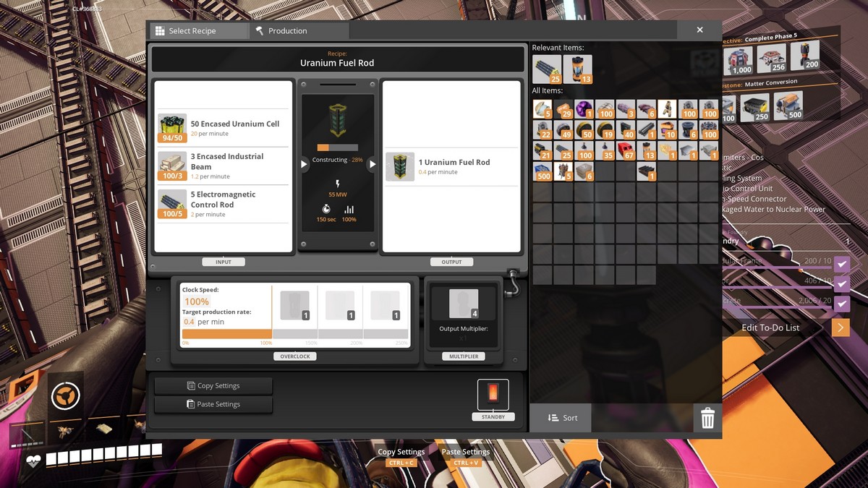The height and width of the screenshot is (488, 868).
Task: Toggle the red Standby power switch
Action: click(493, 393)
